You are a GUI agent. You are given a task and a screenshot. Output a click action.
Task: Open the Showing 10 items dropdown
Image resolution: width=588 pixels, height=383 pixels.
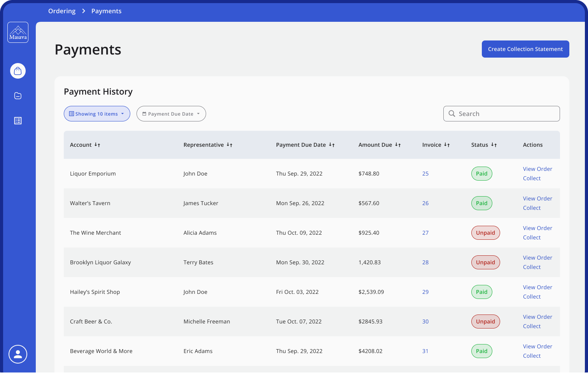(x=97, y=114)
